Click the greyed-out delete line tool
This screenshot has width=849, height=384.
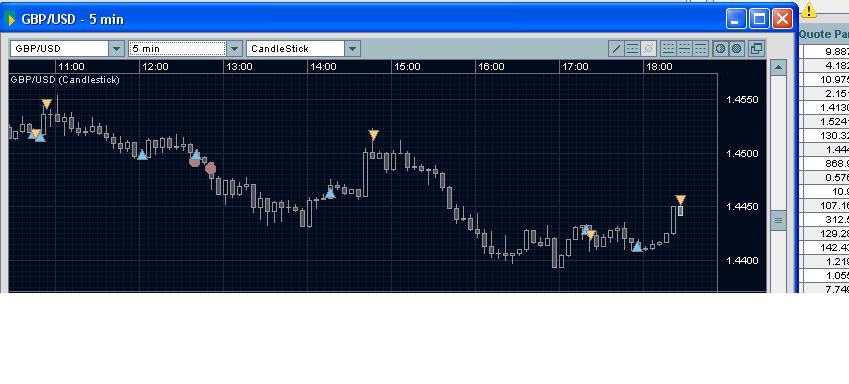pyautogui.click(x=648, y=49)
